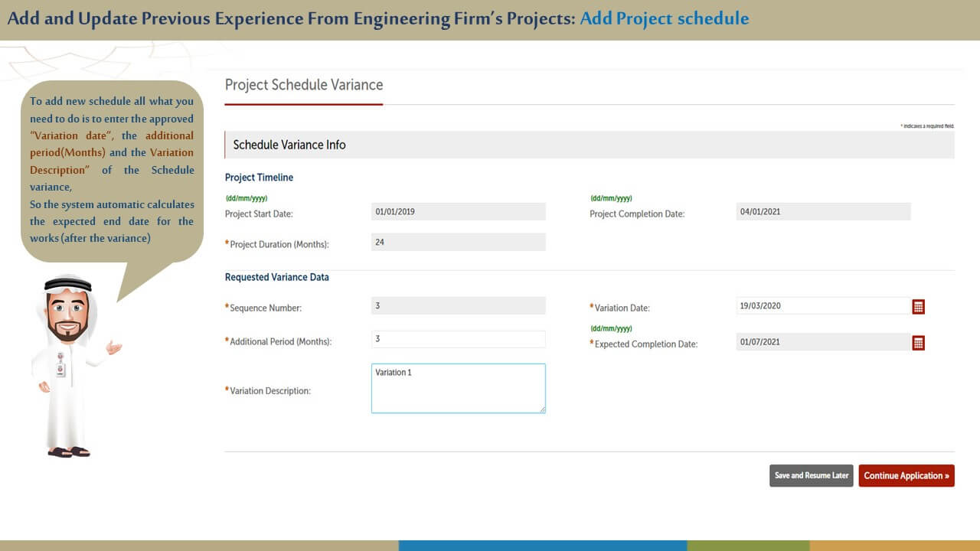The image size is (980, 551).
Task: Open the Expected Completion Date calendar icon
Action: coord(919,343)
